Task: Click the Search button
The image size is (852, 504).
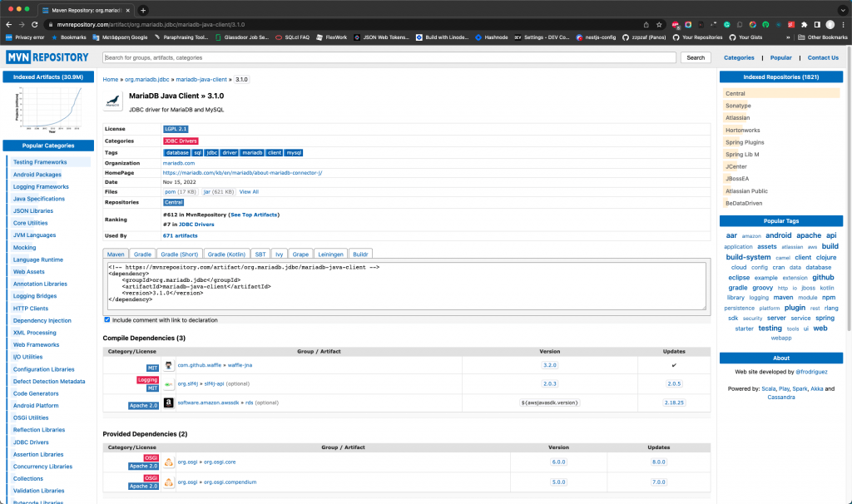Action: [696, 57]
